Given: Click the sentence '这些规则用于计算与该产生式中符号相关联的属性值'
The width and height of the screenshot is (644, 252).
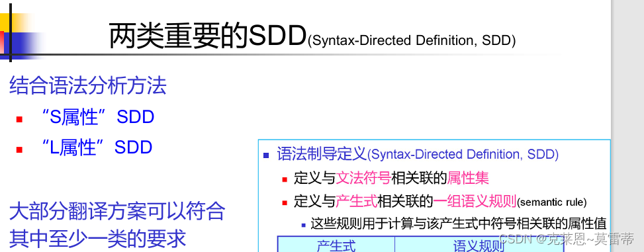Looking at the screenshot, I should (x=459, y=224).
